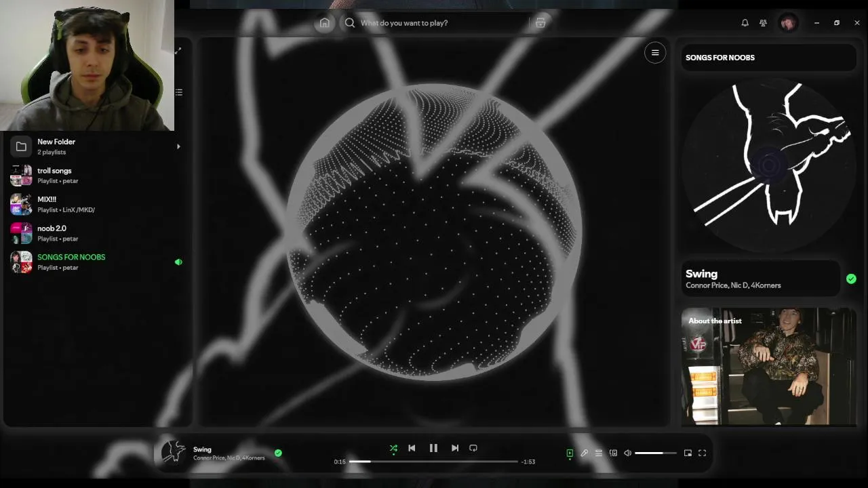Open the user profile avatar menu
The width and height of the screenshot is (868, 488).
pyautogui.click(x=788, y=23)
